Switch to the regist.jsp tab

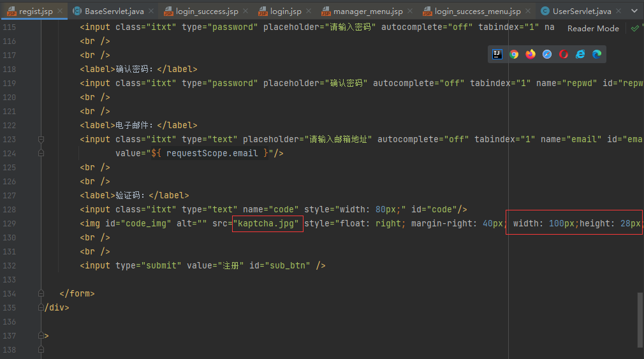point(36,11)
